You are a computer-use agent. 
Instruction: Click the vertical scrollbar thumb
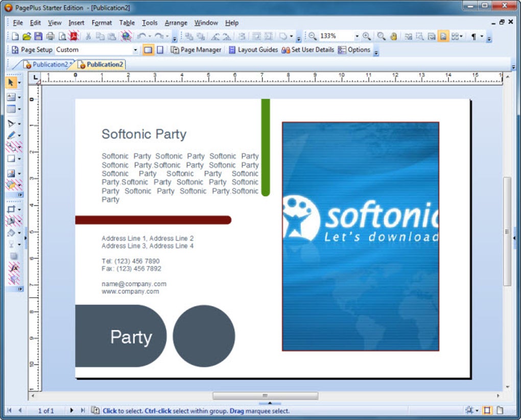pyautogui.click(x=507, y=231)
